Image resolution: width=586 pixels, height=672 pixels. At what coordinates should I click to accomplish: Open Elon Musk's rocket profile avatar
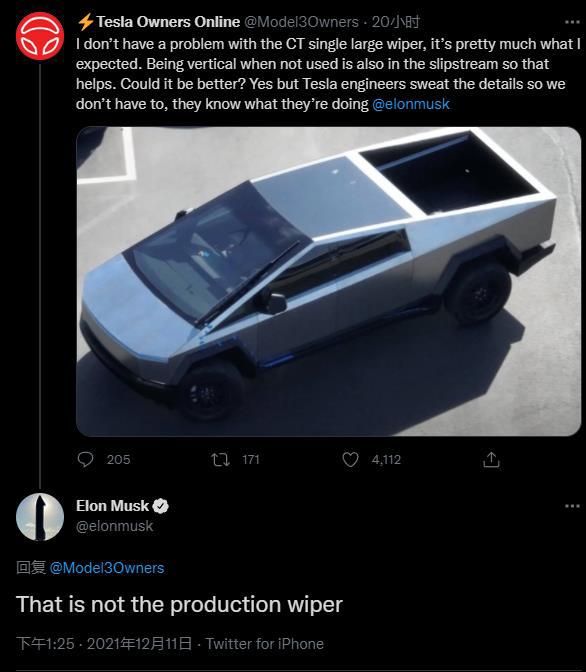point(40,517)
